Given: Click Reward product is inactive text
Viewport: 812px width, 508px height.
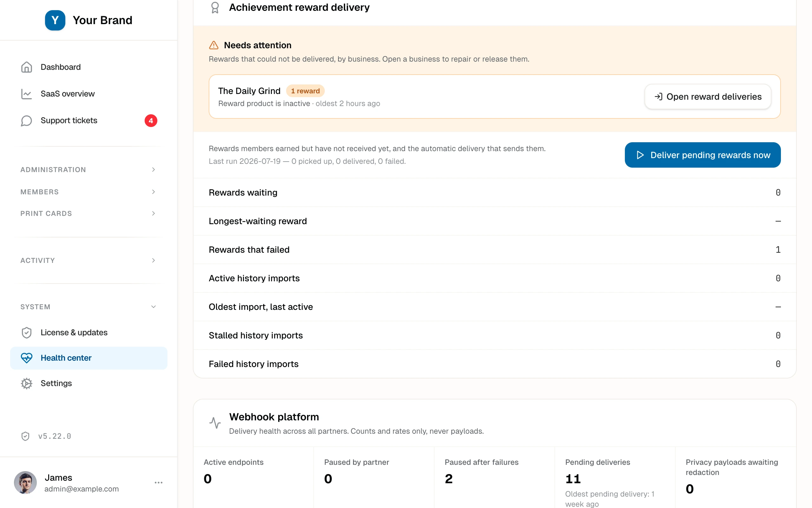Looking at the screenshot, I should click(x=264, y=104).
